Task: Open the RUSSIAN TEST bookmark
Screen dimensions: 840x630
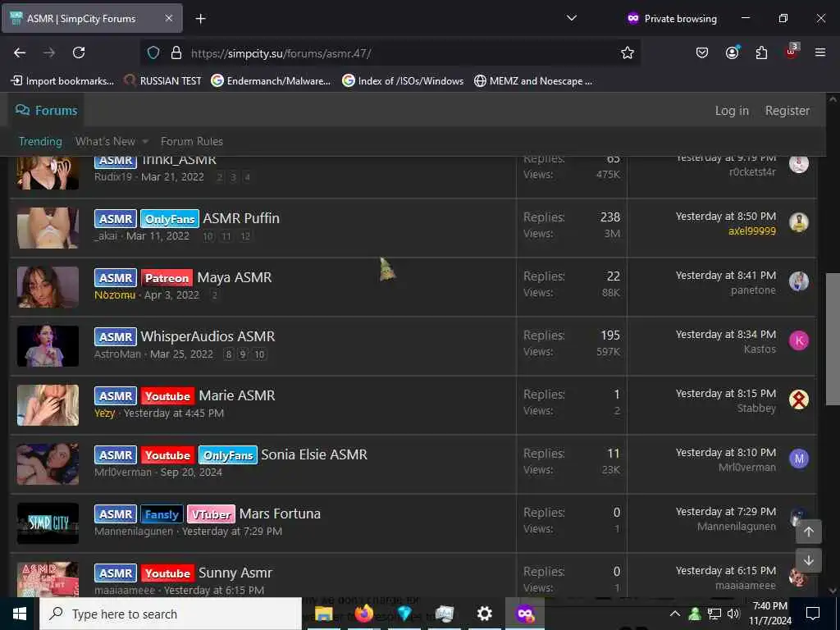Action: 162,81
